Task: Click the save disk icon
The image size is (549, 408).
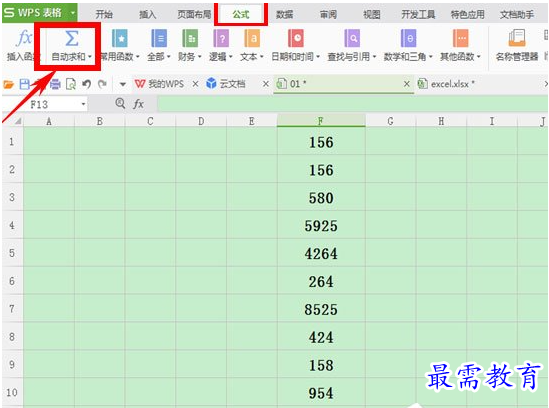Action: tap(25, 84)
